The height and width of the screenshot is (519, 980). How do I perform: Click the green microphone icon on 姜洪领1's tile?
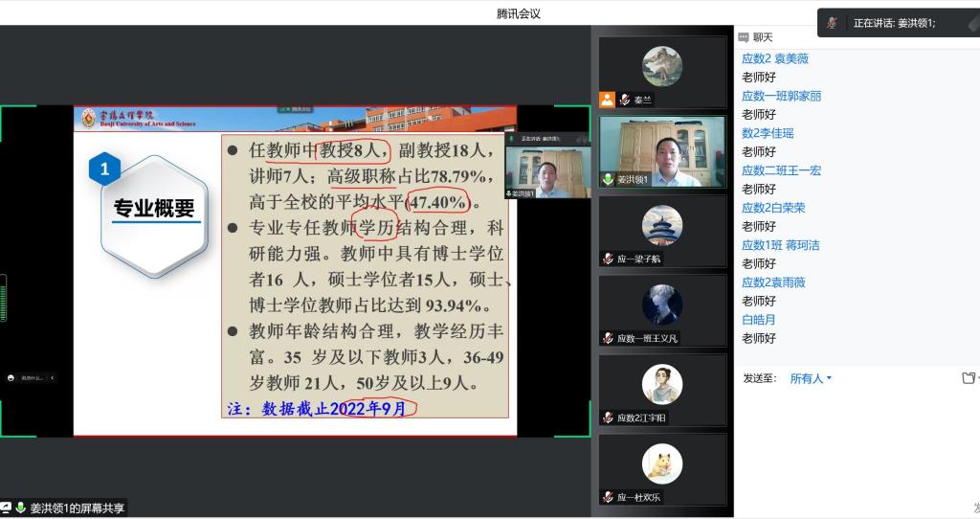click(x=607, y=179)
